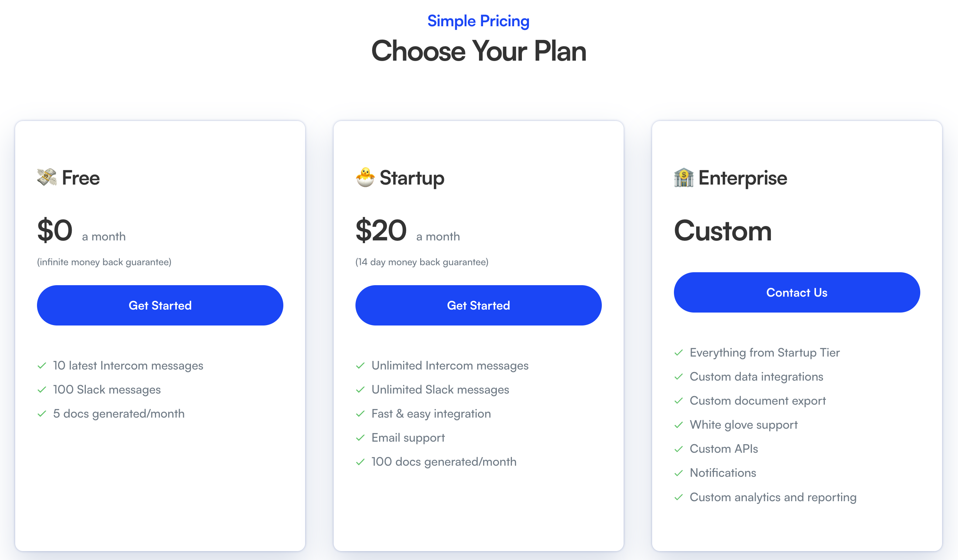Viewport: 958px width, 560px height.
Task: Click the 100 docs generated/month feature
Action: (x=443, y=462)
